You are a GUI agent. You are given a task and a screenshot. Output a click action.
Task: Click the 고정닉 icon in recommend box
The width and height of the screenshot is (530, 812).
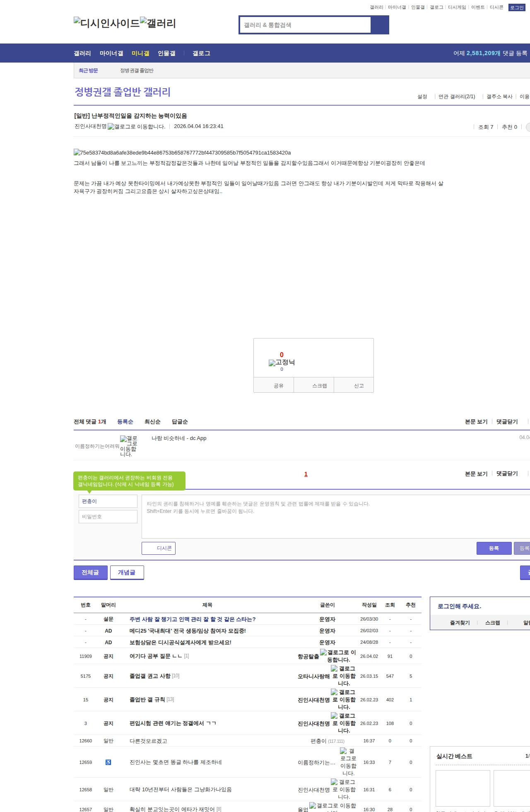[282, 362]
